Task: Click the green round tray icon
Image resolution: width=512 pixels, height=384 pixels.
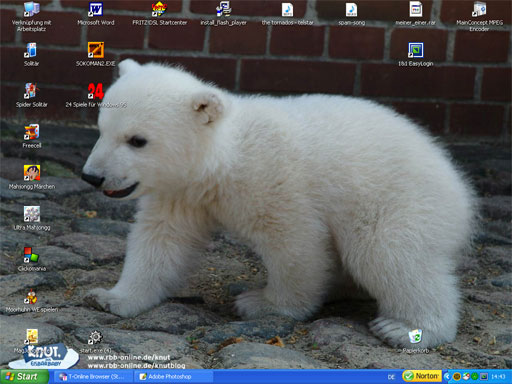Action: pos(474,377)
